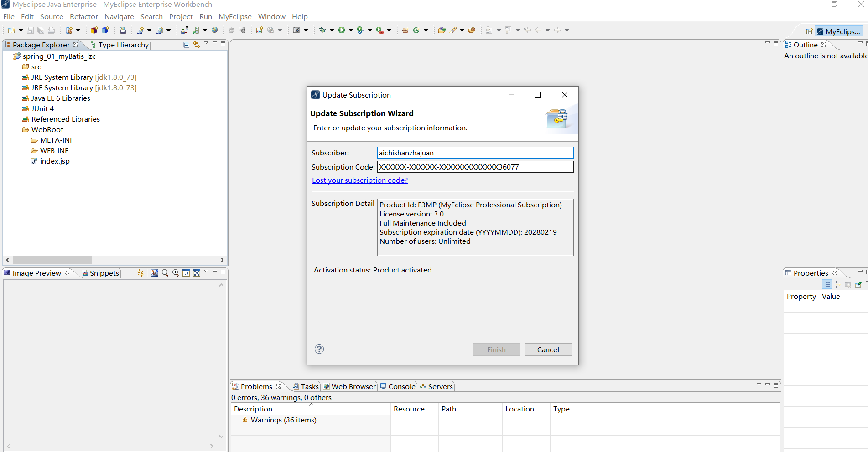Switch to the Tasks tab
Screen dimensions: 868x452
coord(306,386)
